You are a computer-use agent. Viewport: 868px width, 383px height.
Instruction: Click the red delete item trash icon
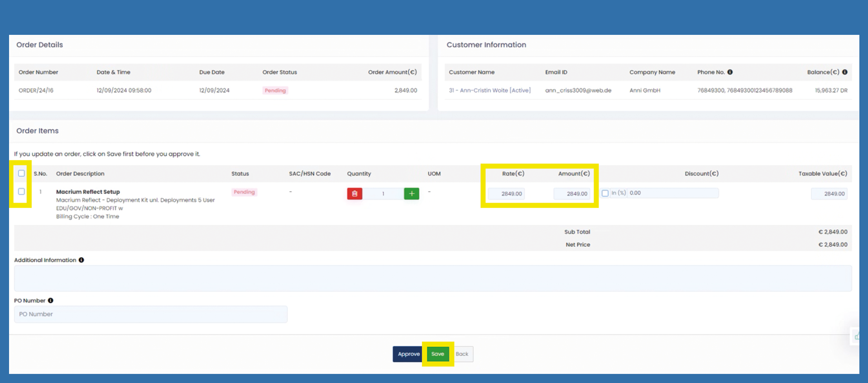coord(355,194)
